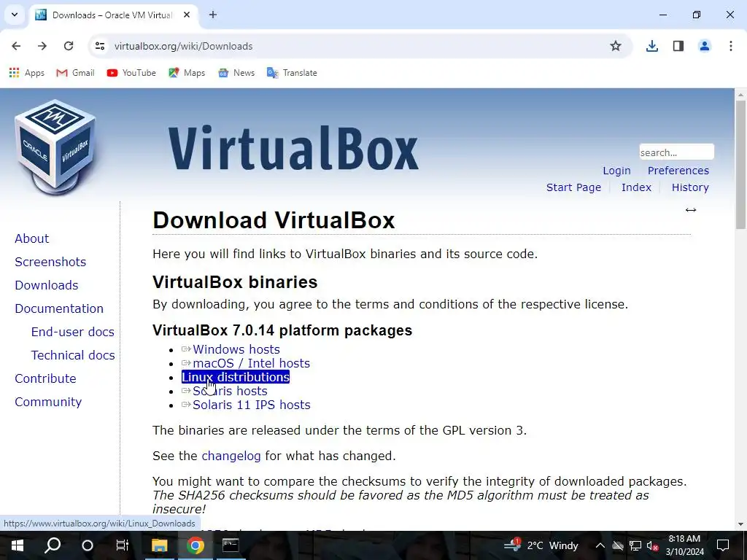Close the Downloads – Oracle VM VirtualBox tab

coord(187,15)
